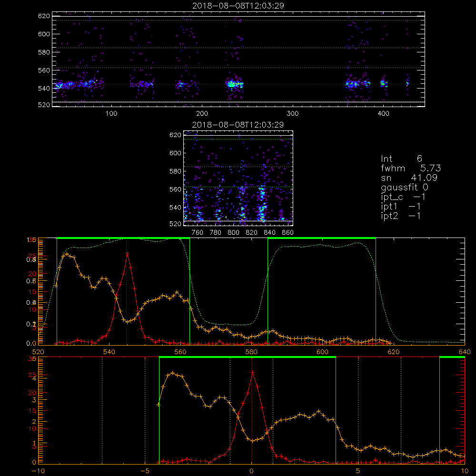
Task: Click the 'gaussfit 0' text line
Action: click(404, 187)
